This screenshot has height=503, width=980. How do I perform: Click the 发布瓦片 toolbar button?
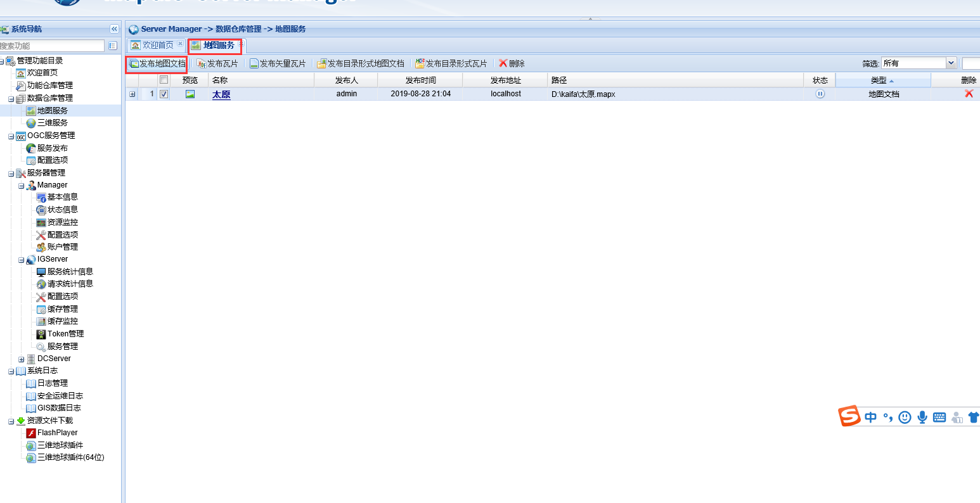point(217,63)
